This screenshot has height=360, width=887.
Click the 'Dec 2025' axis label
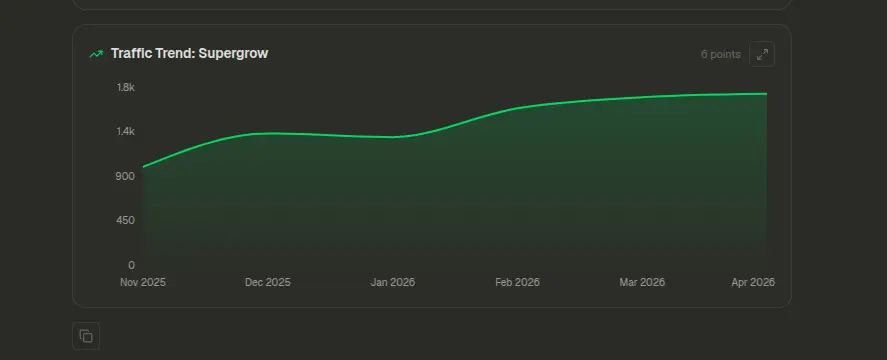point(268,282)
